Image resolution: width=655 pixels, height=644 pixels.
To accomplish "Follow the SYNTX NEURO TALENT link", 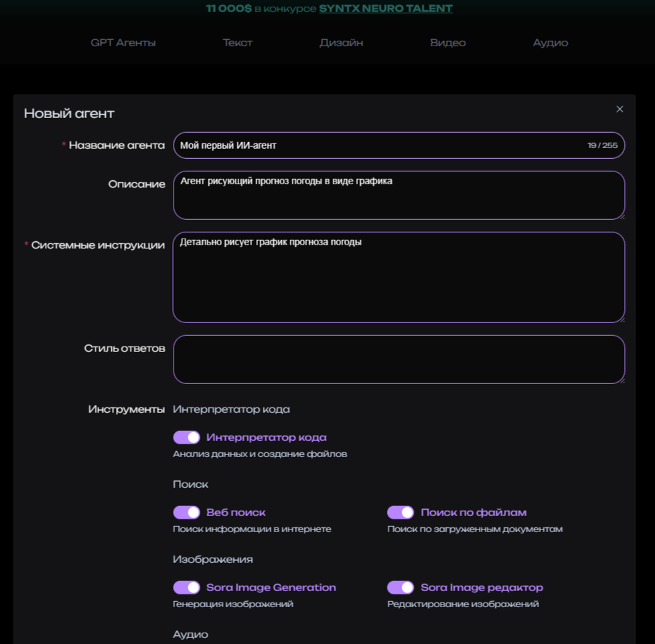I will (x=386, y=9).
